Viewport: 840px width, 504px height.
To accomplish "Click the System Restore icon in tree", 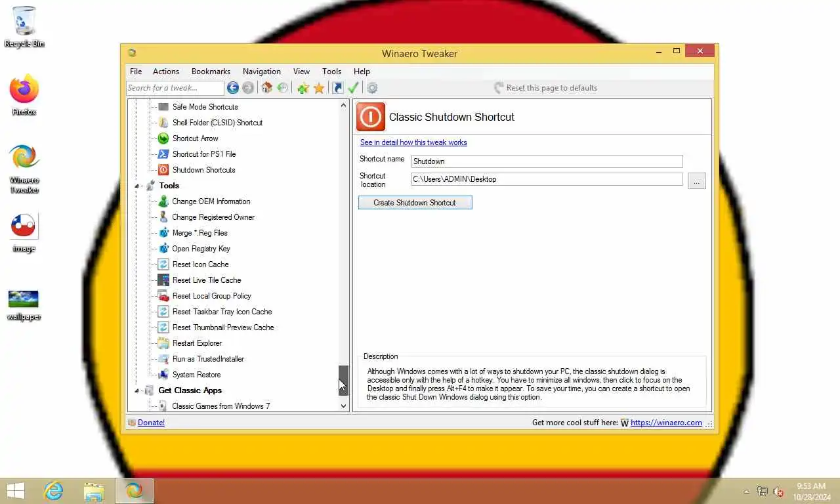I will coord(163,375).
